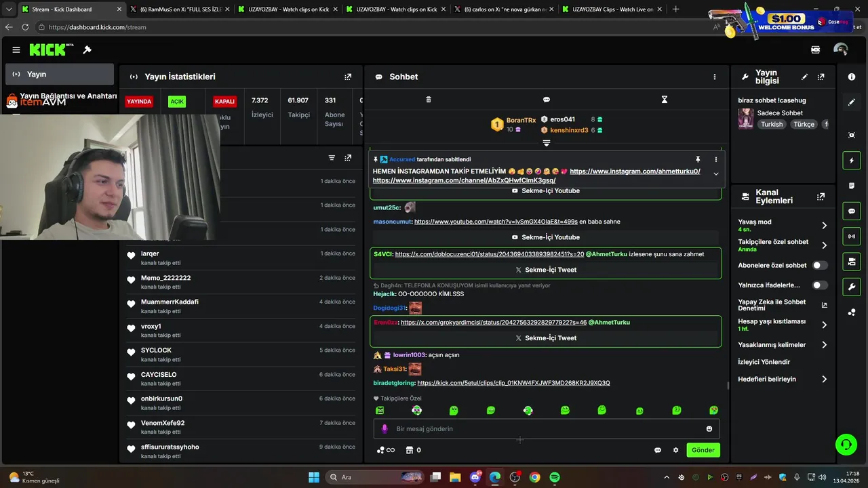The width and height of the screenshot is (868, 488).
Task: Expand the pinned message chevron
Action: (x=715, y=174)
